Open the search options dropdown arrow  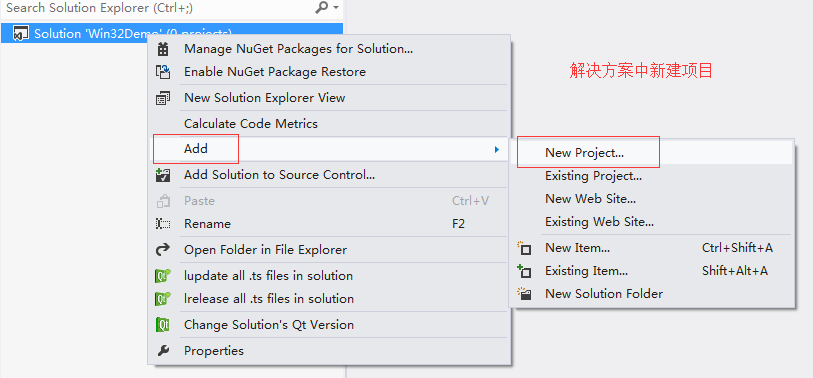coord(336,8)
